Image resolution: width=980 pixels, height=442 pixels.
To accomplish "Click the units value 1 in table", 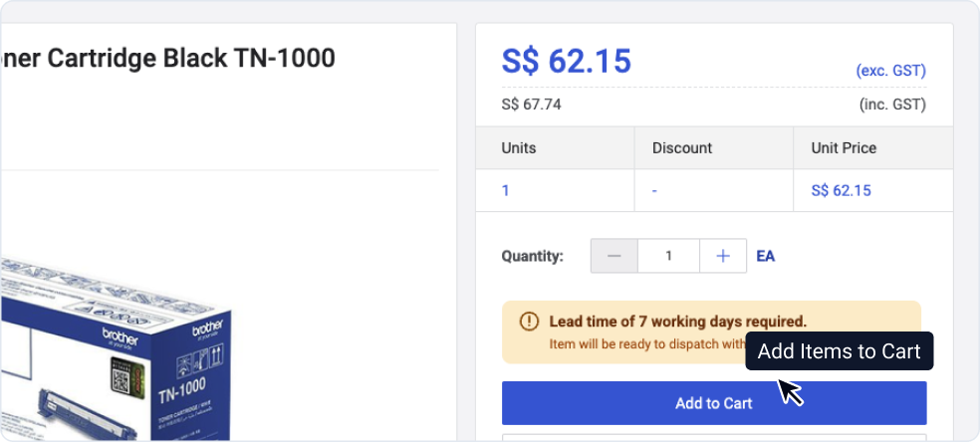I will tap(505, 190).
